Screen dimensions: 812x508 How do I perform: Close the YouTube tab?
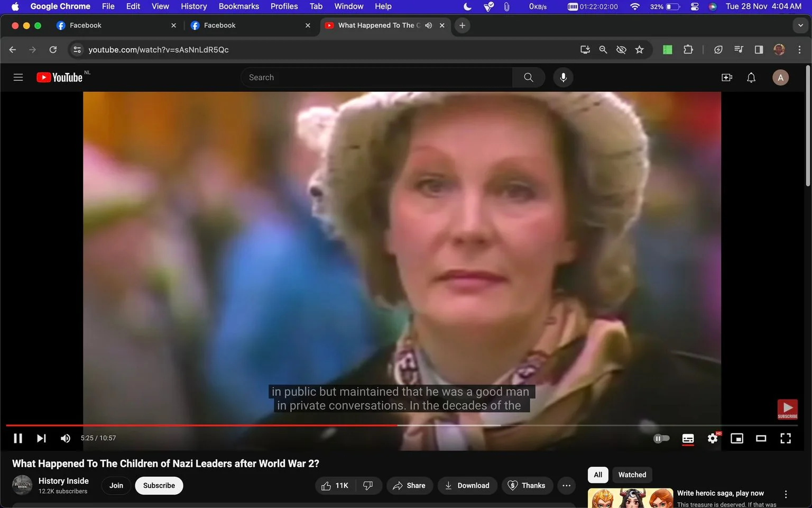(x=442, y=25)
